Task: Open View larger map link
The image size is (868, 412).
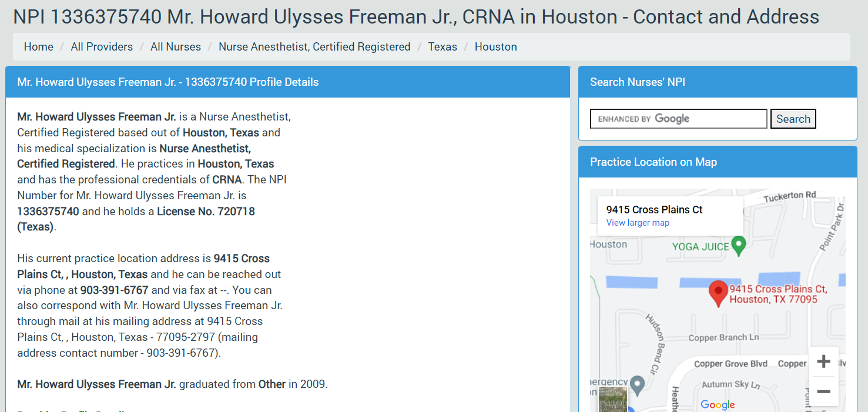Action: pyautogui.click(x=638, y=223)
